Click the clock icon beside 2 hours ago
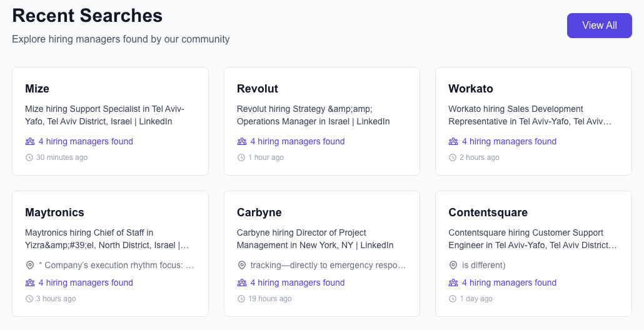The width and height of the screenshot is (644, 330). 453,157
